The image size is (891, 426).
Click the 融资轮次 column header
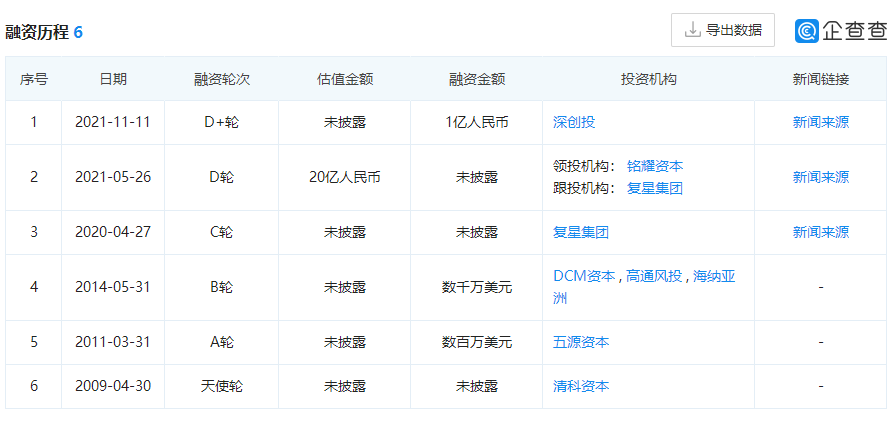click(x=221, y=79)
